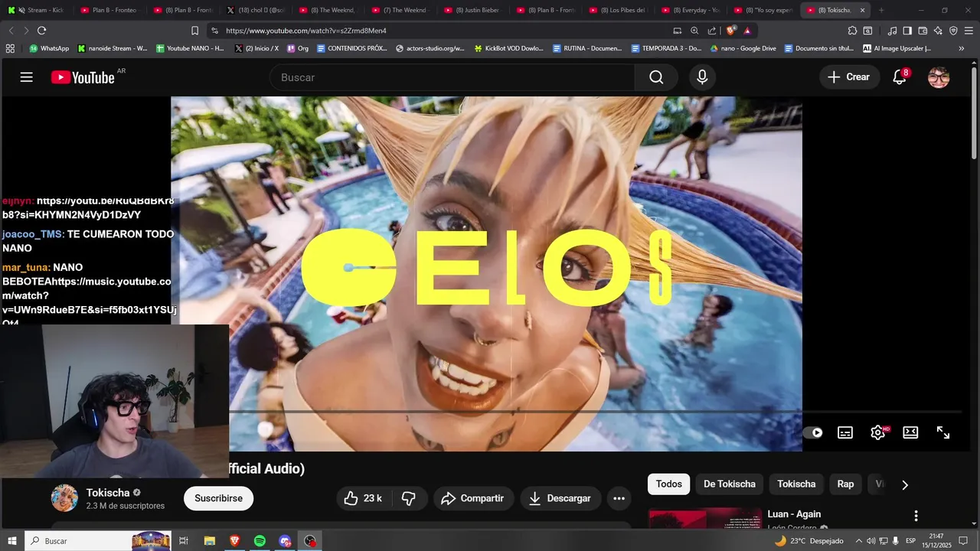Viewport: 980px width, 551px height.
Task: Show hidden system tray icons chevron
Action: [858, 541]
